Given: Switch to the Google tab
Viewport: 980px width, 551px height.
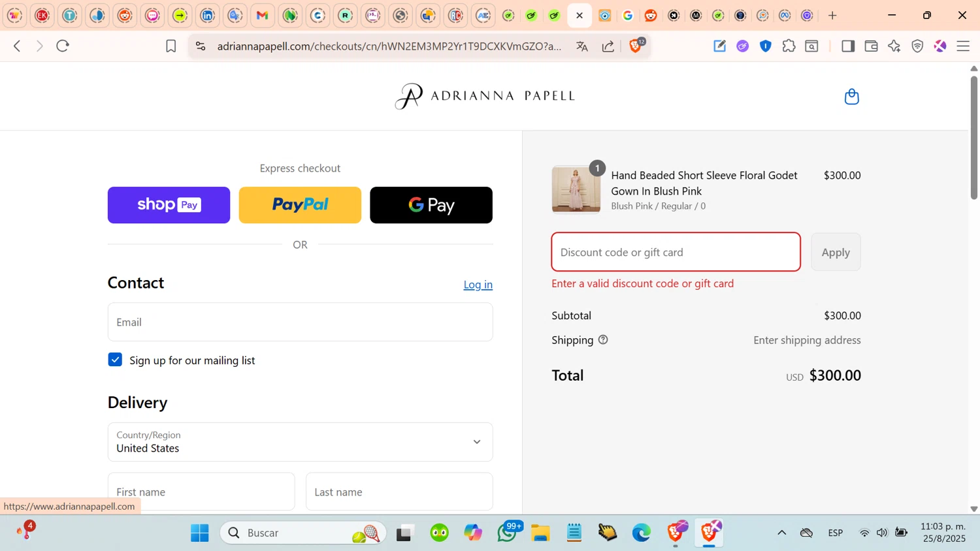Looking at the screenshot, I should pyautogui.click(x=628, y=16).
